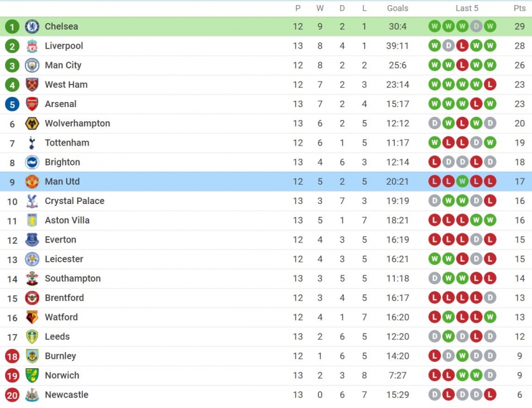
Task: Click the Liverpool club crest icon
Action: coord(32,46)
